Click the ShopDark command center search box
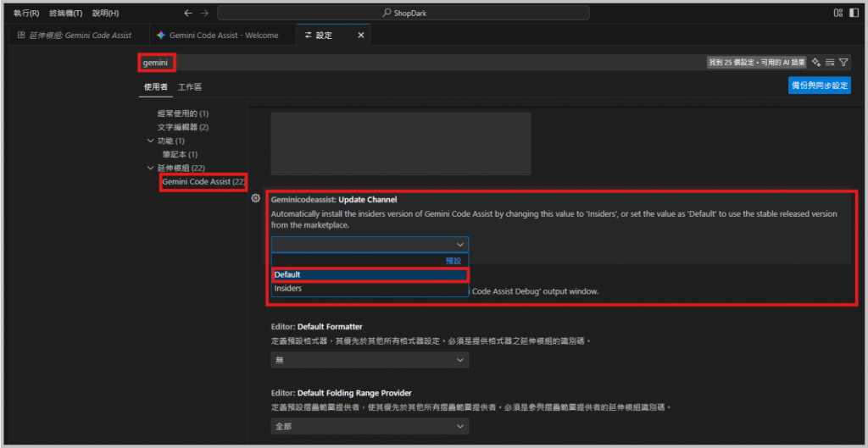The height and width of the screenshot is (448, 868). pyautogui.click(x=403, y=13)
